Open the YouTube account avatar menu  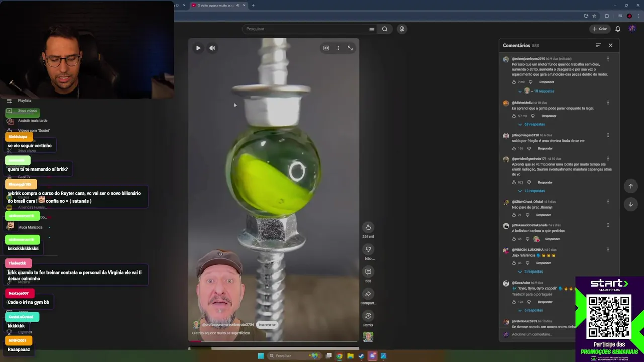click(632, 29)
